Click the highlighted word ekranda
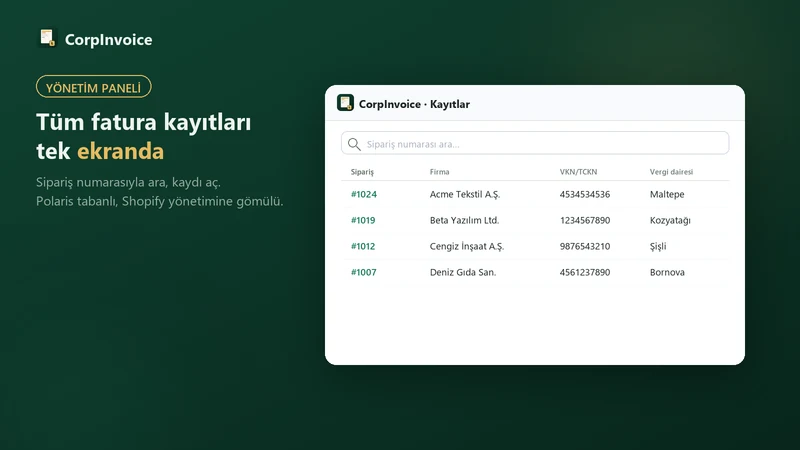Screen dimensions: 800x450 [x=120, y=151]
